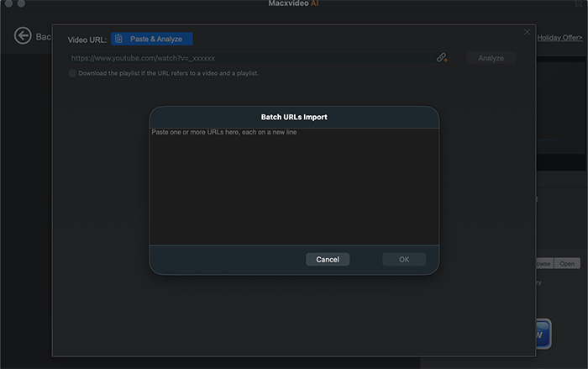588x369 pixels.
Task: Click the Paste & Analyze button
Action: point(152,39)
